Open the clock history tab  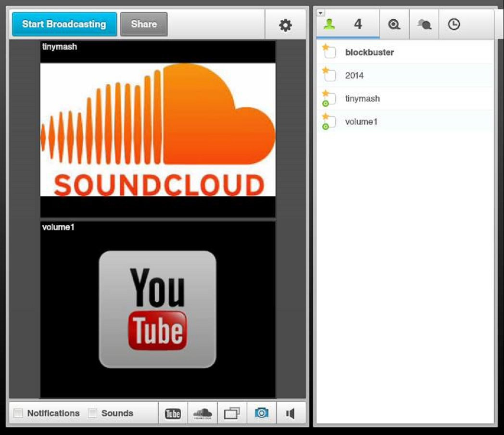(x=454, y=25)
